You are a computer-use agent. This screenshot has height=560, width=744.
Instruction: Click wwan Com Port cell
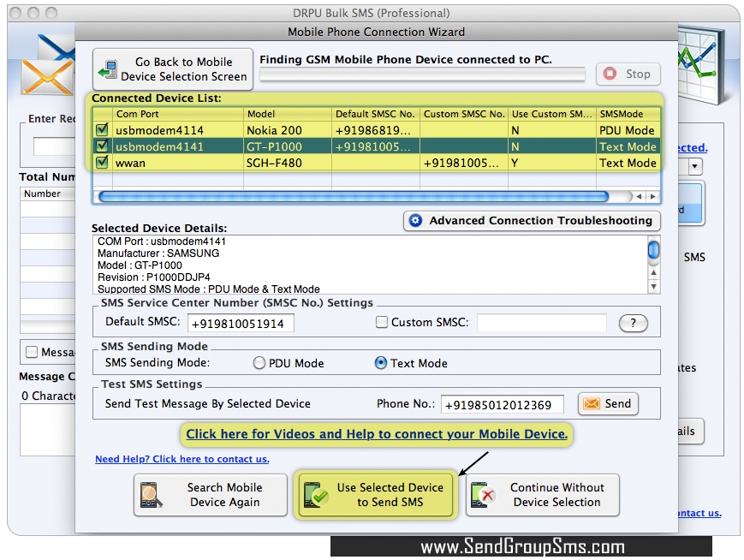(x=178, y=163)
